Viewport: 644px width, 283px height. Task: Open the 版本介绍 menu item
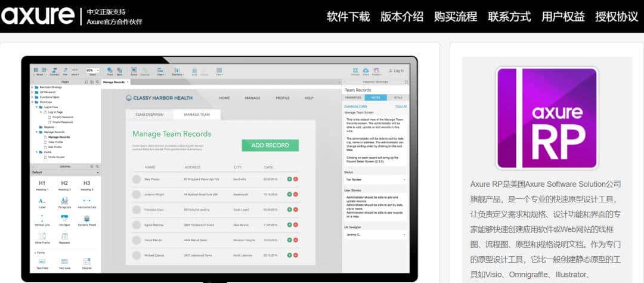click(x=402, y=17)
